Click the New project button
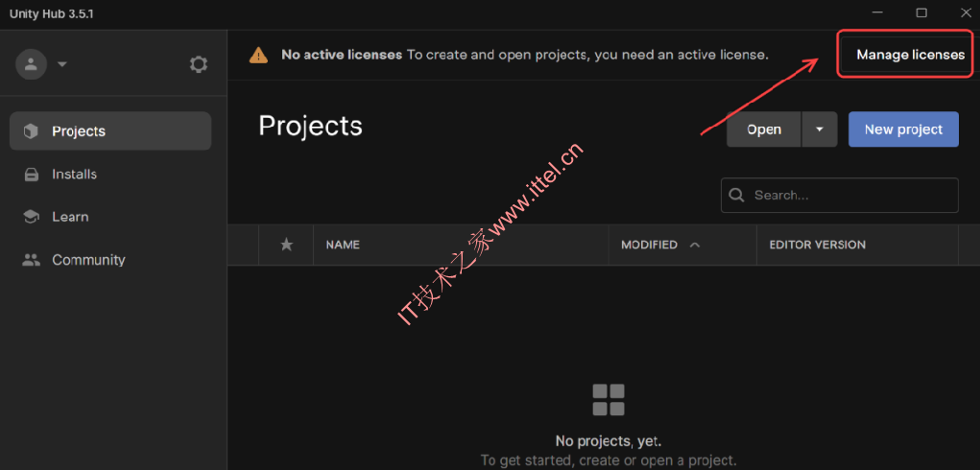 (x=903, y=129)
